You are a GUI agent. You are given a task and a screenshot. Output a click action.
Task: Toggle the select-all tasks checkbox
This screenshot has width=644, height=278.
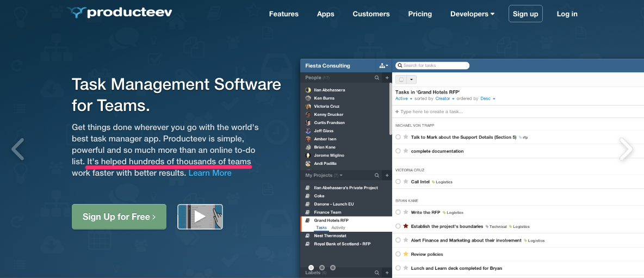[401, 79]
